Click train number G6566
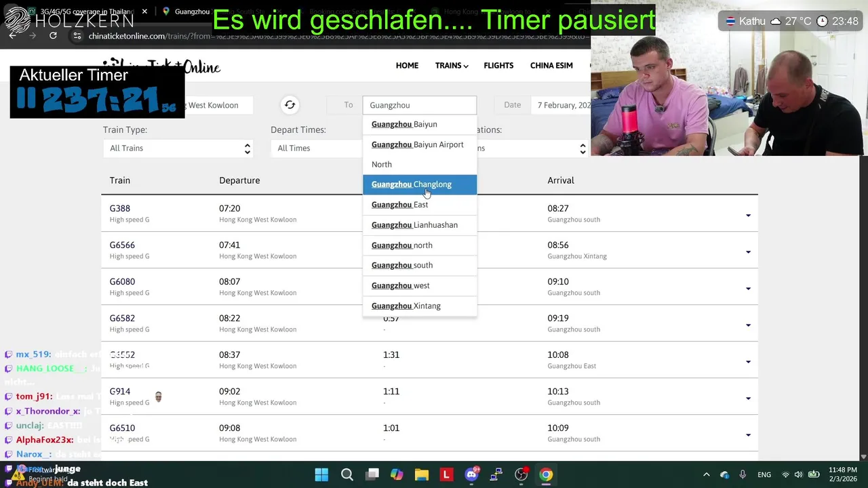Viewport: 868px width, 488px height. click(122, 245)
